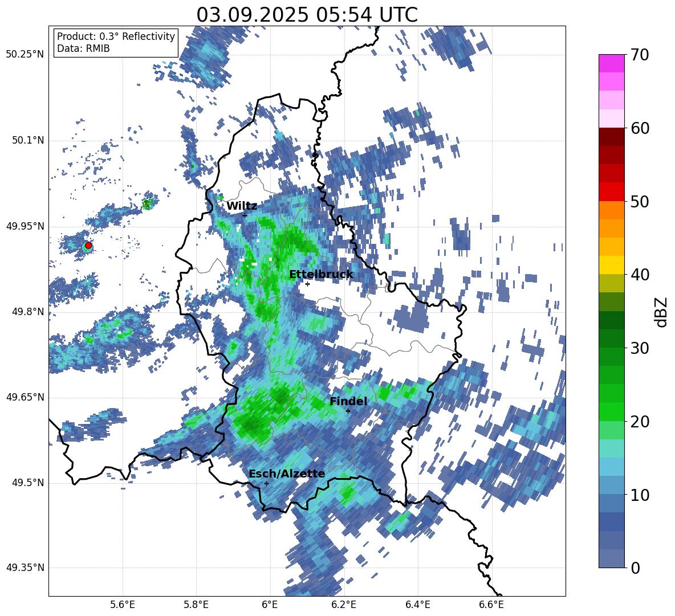Click the 6.6°E longitude label
The height and width of the screenshot is (616, 675).
click(x=491, y=605)
